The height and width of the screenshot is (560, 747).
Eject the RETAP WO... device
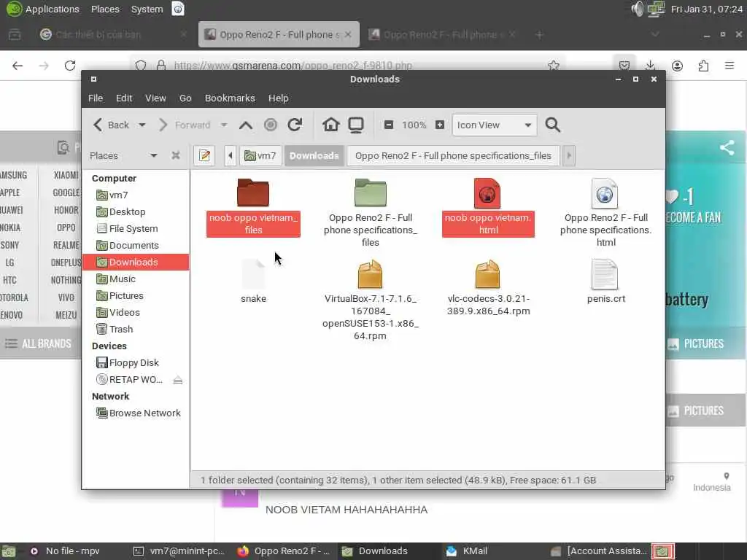[178, 379]
